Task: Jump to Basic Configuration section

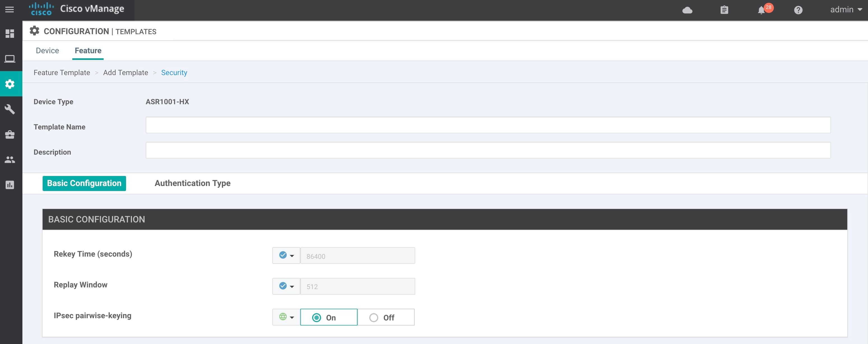Action: click(x=84, y=183)
